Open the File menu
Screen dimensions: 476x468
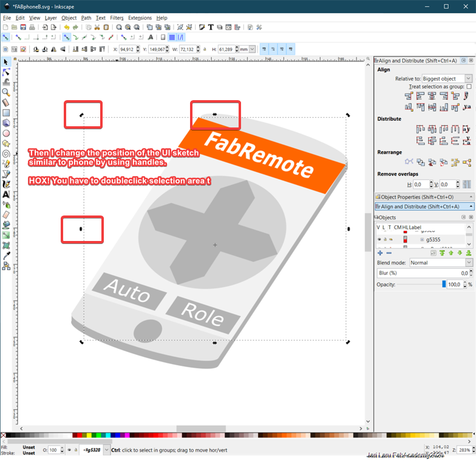coord(7,18)
